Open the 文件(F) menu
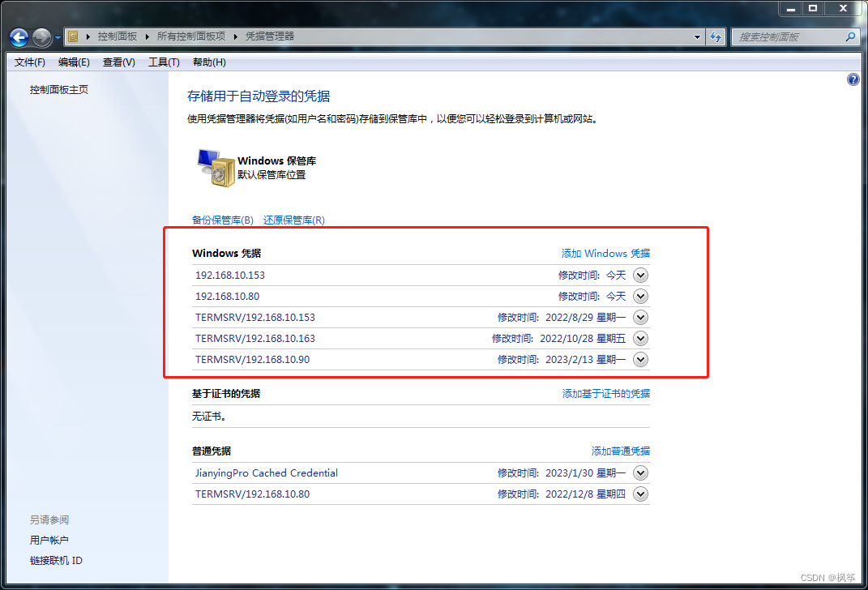868x590 pixels. [x=29, y=62]
